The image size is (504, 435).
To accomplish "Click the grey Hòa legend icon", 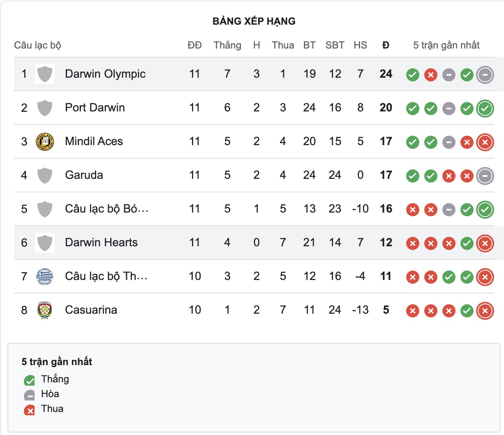I will (x=30, y=395).
